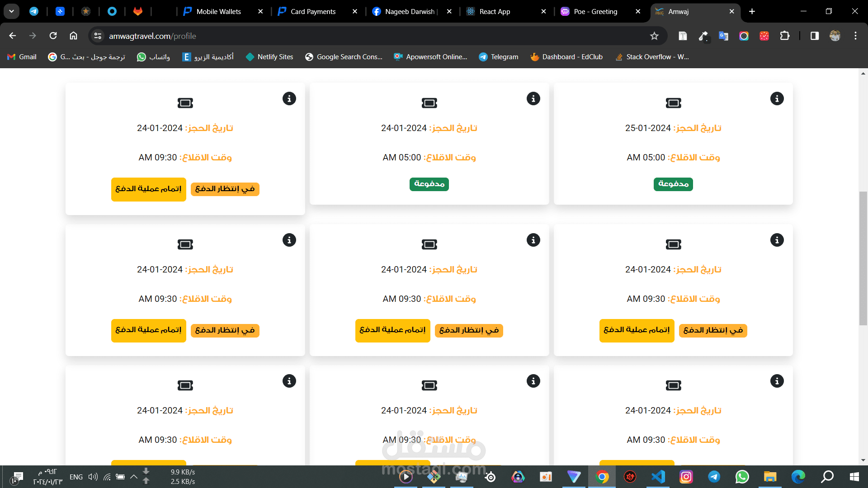Click view site information icon in address bar
This screenshot has width=868, height=488.
(x=98, y=36)
